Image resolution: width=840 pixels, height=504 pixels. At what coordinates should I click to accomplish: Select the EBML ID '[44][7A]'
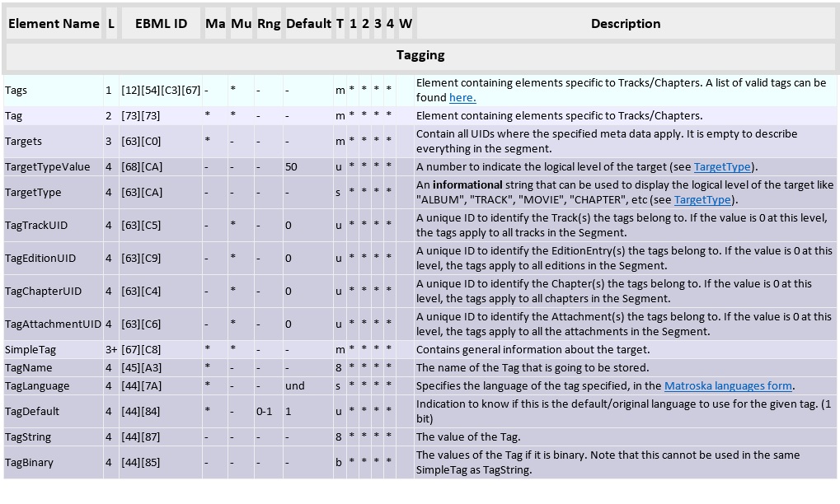[x=142, y=385]
